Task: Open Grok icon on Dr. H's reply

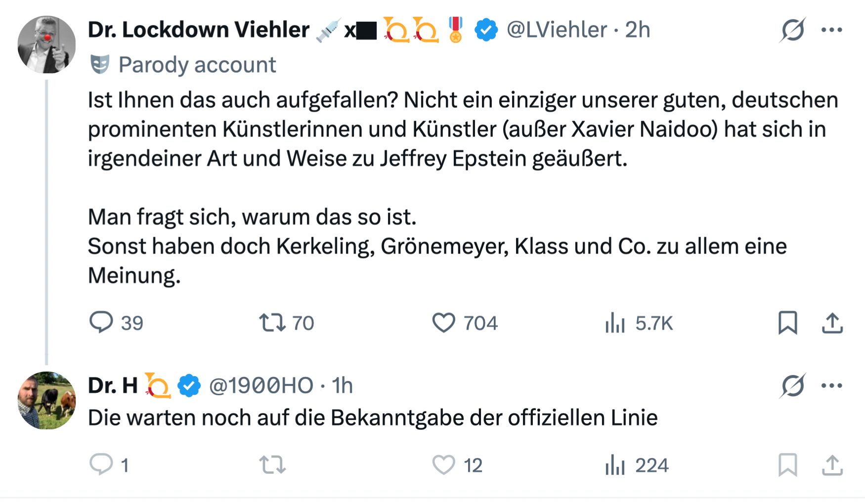Action: tap(793, 385)
